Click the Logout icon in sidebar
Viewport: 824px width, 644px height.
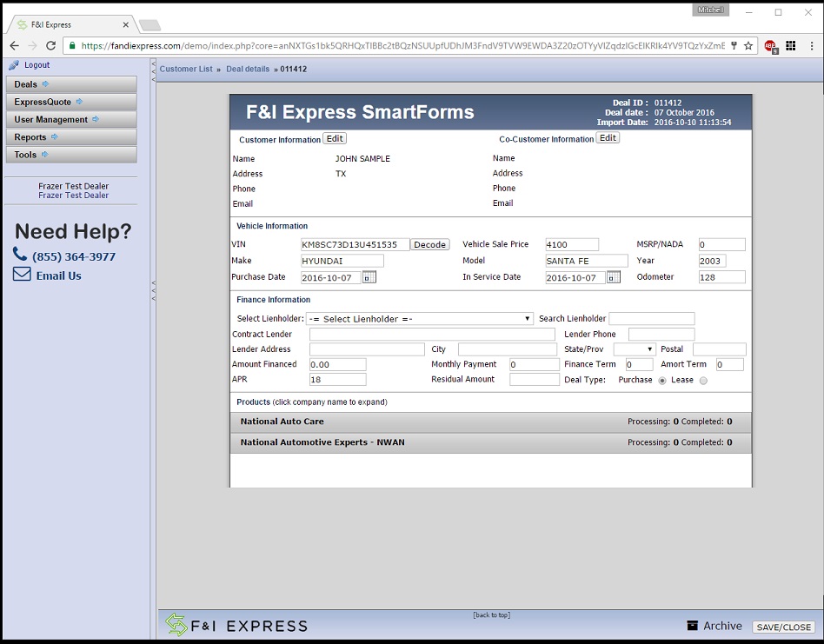(x=14, y=65)
